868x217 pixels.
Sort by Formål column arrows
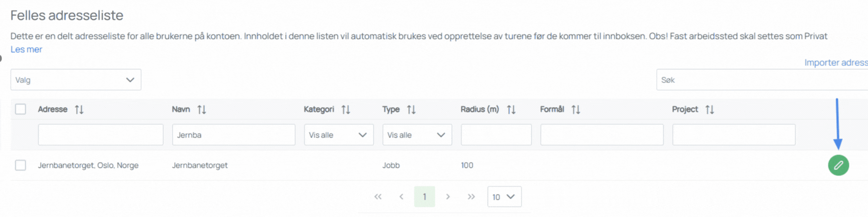tap(576, 110)
